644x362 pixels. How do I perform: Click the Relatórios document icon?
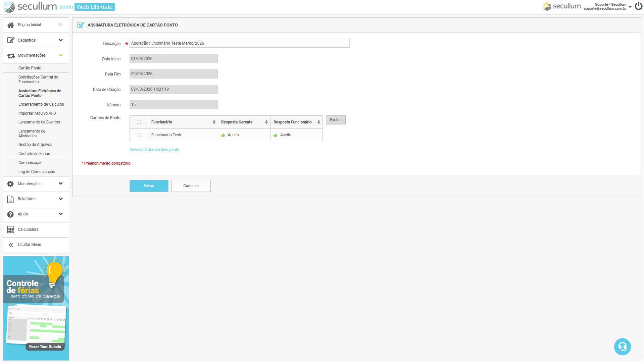pos(11,199)
